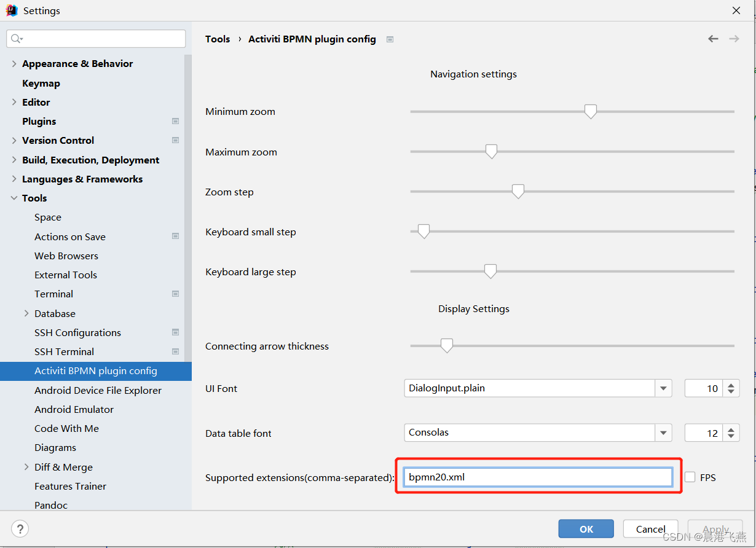Viewport: 756px width, 548px height.
Task: Click the OK button
Action: pos(586,529)
